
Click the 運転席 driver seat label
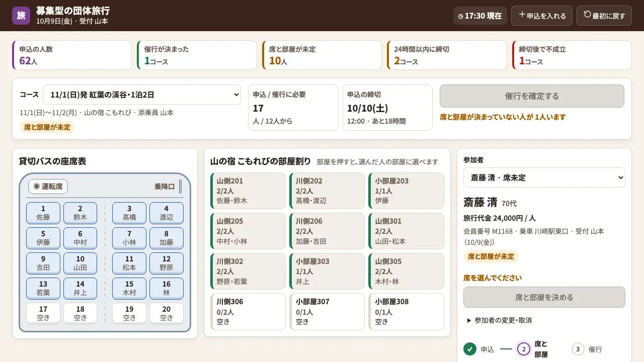(48, 187)
